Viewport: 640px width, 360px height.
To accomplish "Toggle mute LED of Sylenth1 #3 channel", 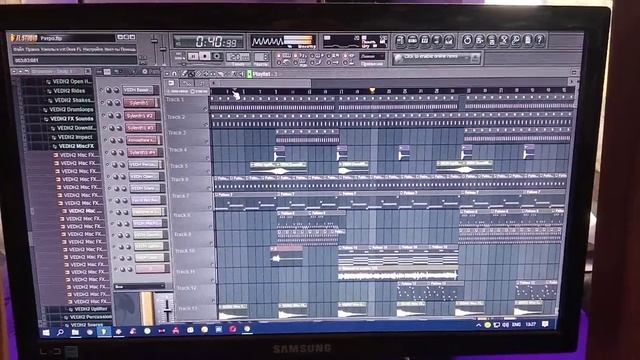I will 104,128.
